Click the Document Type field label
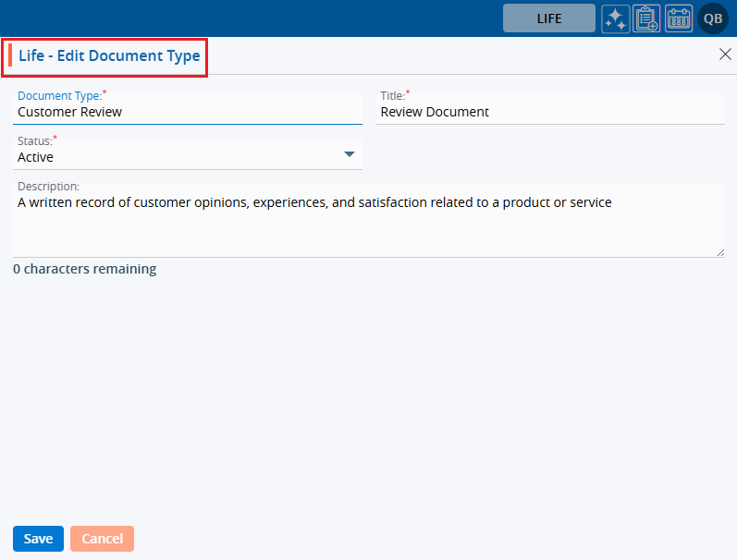The image size is (737, 560). pos(59,95)
